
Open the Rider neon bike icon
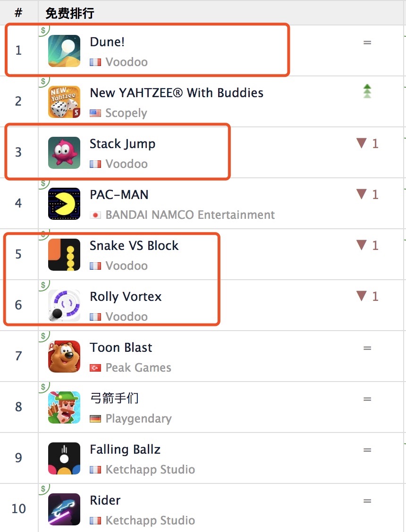64,509
